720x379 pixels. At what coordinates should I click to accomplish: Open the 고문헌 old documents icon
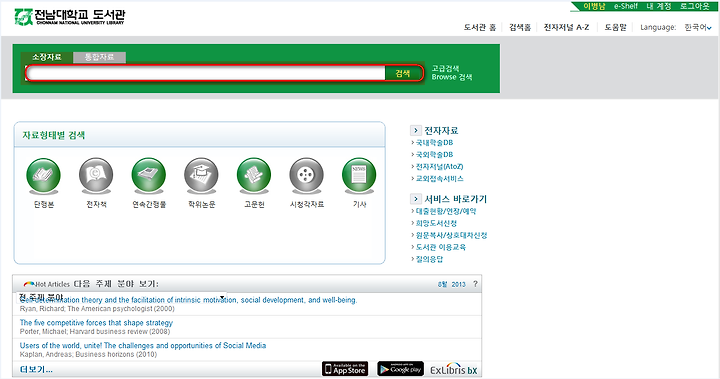pyautogui.click(x=254, y=176)
